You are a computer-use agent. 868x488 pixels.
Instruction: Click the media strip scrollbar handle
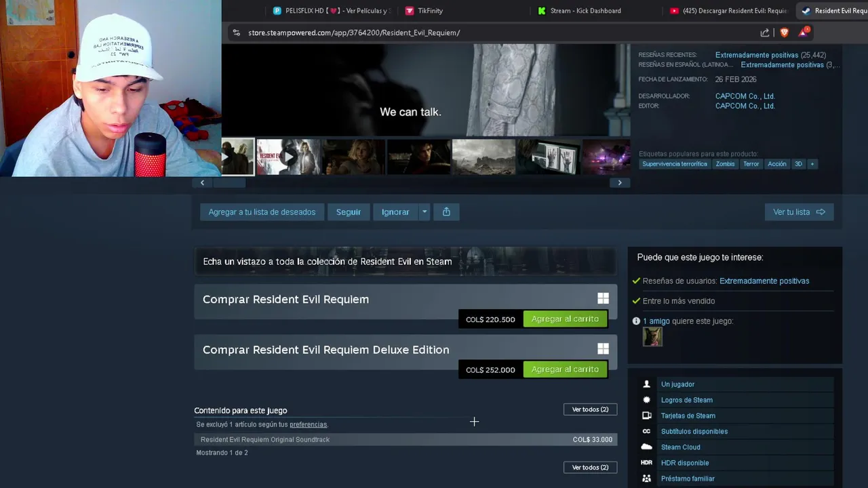coord(229,182)
